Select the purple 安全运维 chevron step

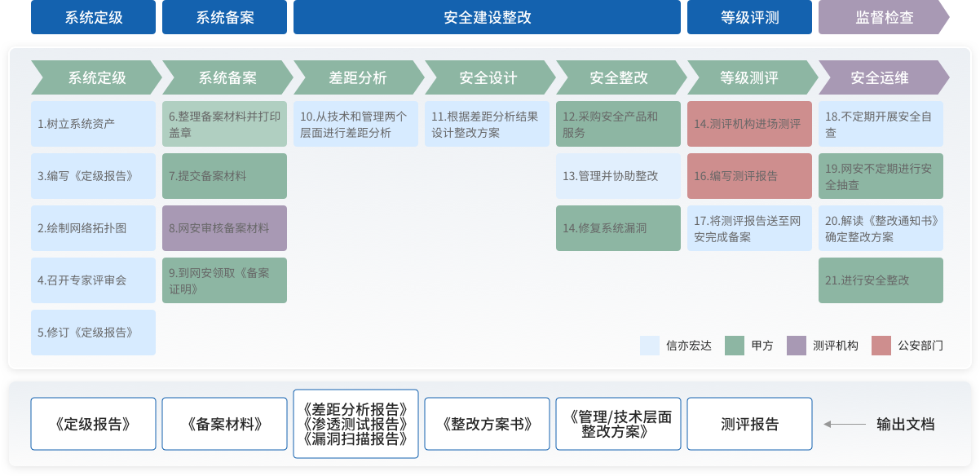coord(881,78)
